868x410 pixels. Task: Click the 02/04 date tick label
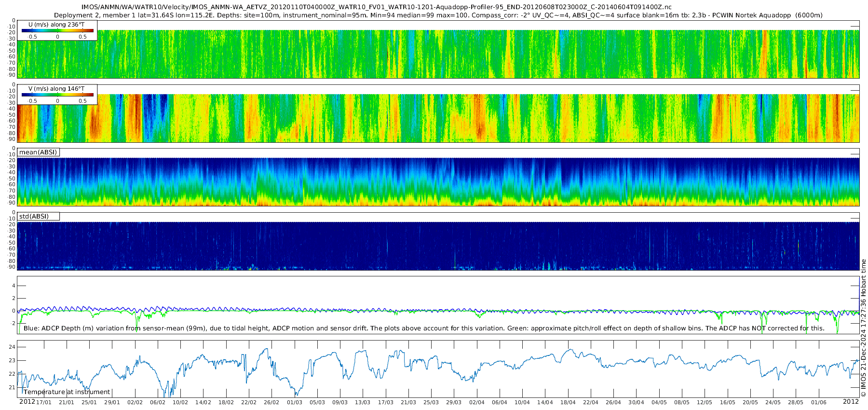(x=477, y=402)
